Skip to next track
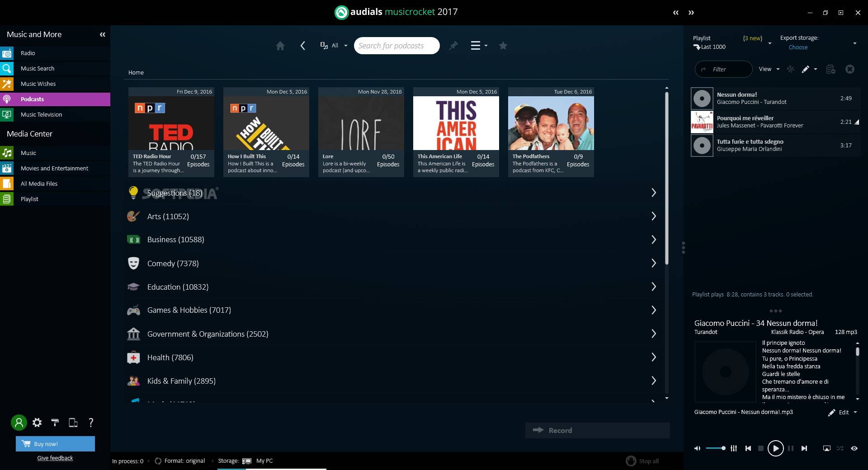 [x=804, y=448]
